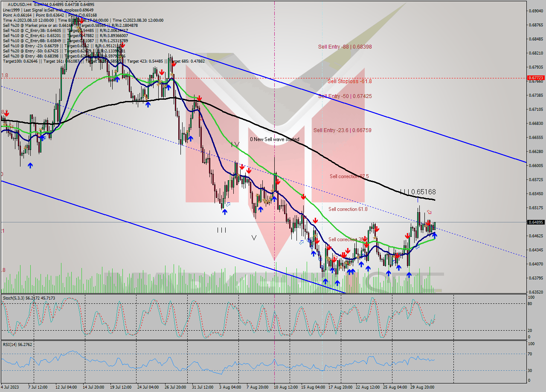
Task: Click the 0.68765 price axis label
Action: (535, 25)
